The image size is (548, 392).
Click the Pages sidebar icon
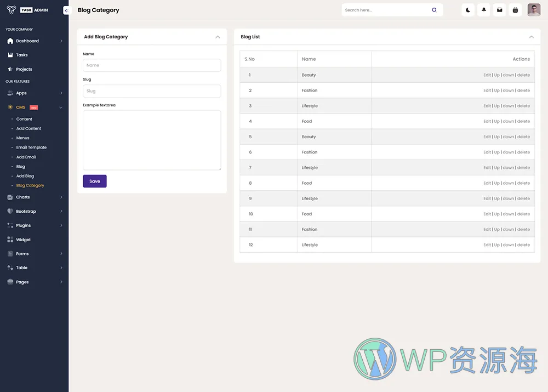[10, 282]
